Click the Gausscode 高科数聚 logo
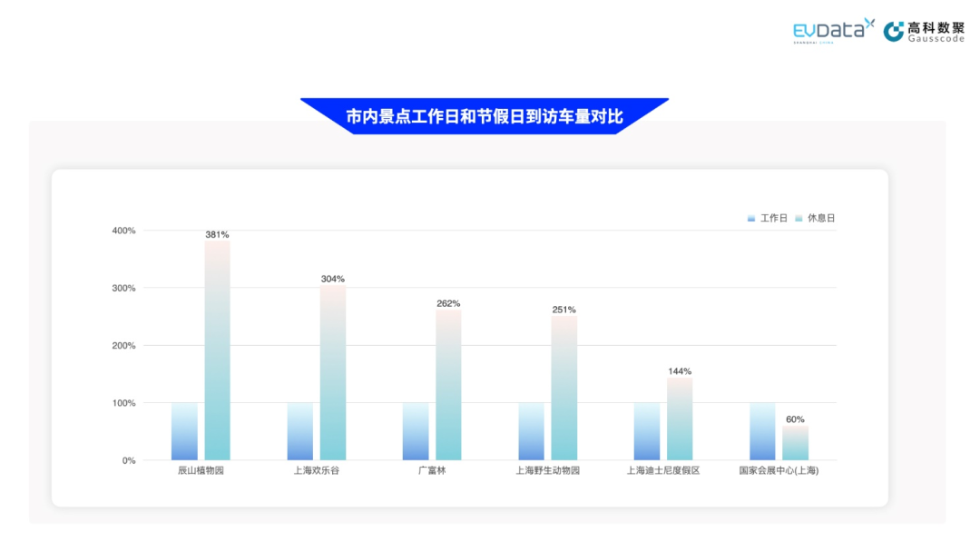Viewport: 980px width, 552px height. click(924, 32)
